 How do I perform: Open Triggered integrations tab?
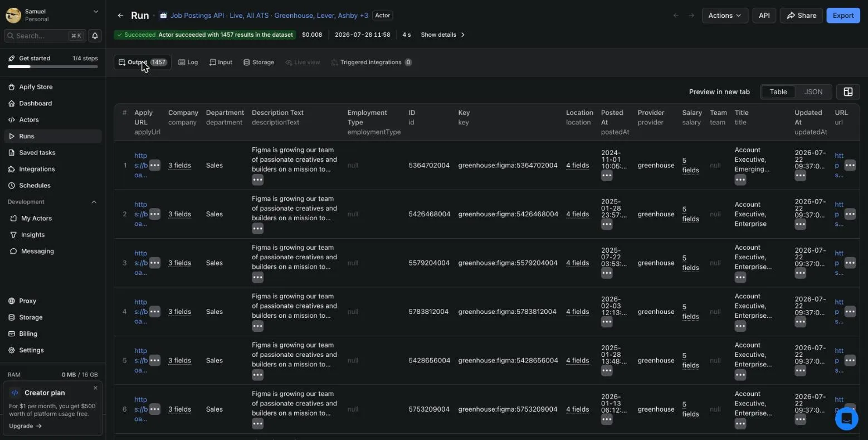pos(371,62)
